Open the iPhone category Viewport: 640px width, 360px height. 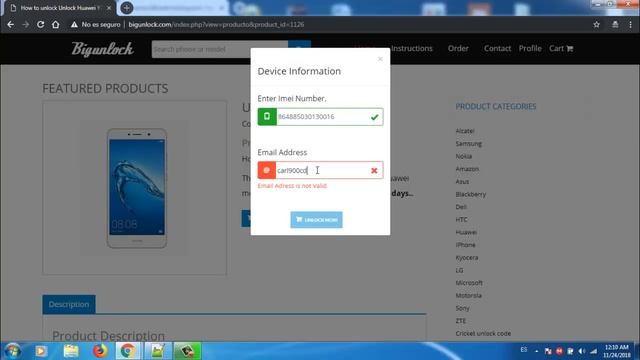click(465, 245)
